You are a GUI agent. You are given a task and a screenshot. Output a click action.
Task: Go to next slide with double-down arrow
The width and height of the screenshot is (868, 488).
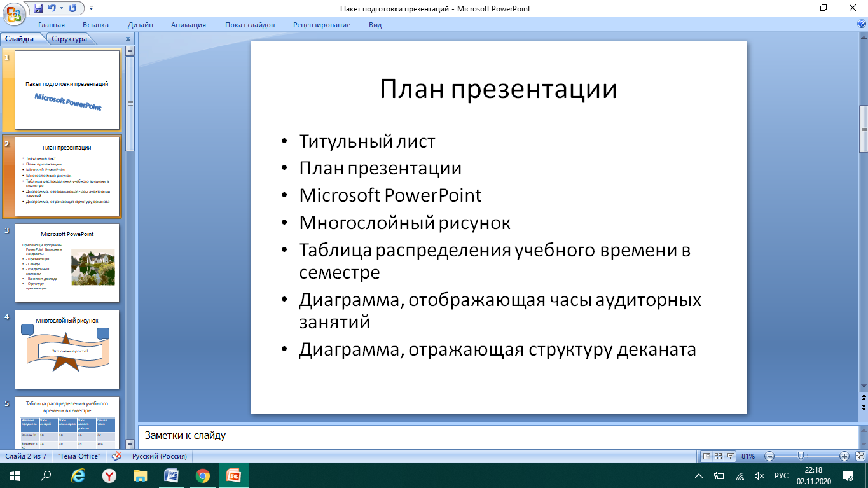point(864,406)
